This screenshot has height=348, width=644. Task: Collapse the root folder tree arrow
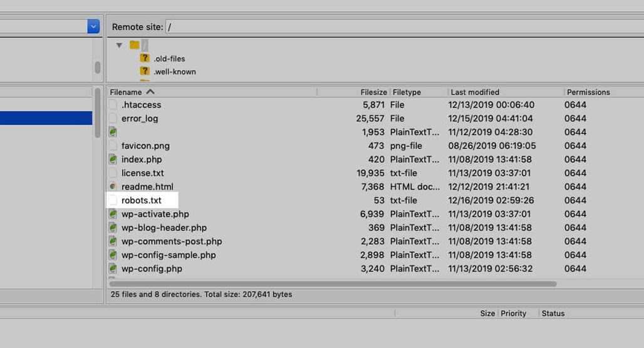[119, 45]
